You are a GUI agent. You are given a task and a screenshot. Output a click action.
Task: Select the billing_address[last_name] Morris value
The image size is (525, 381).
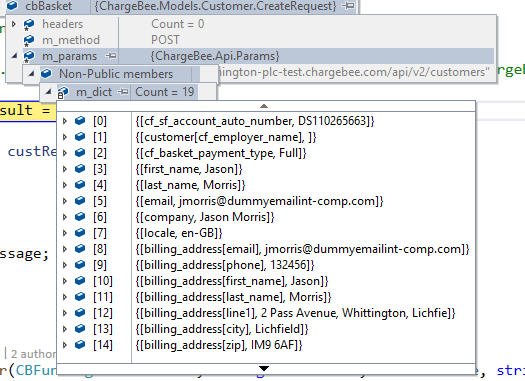[233, 297]
